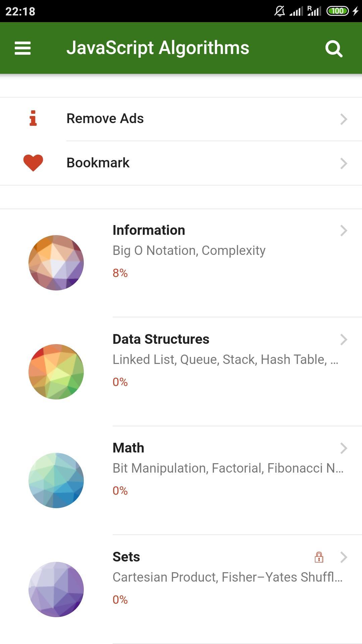Click the padlock icon on Sets
This screenshot has width=362, height=644.
click(319, 557)
